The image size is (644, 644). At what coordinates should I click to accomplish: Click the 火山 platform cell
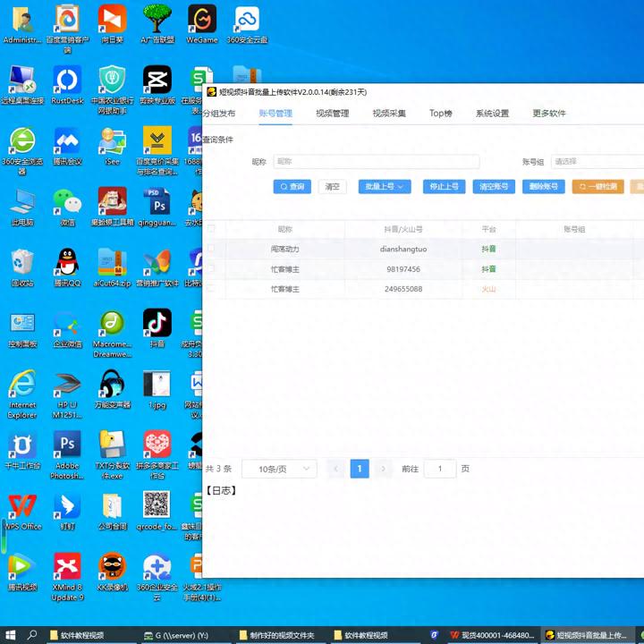click(x=488, y=289)
